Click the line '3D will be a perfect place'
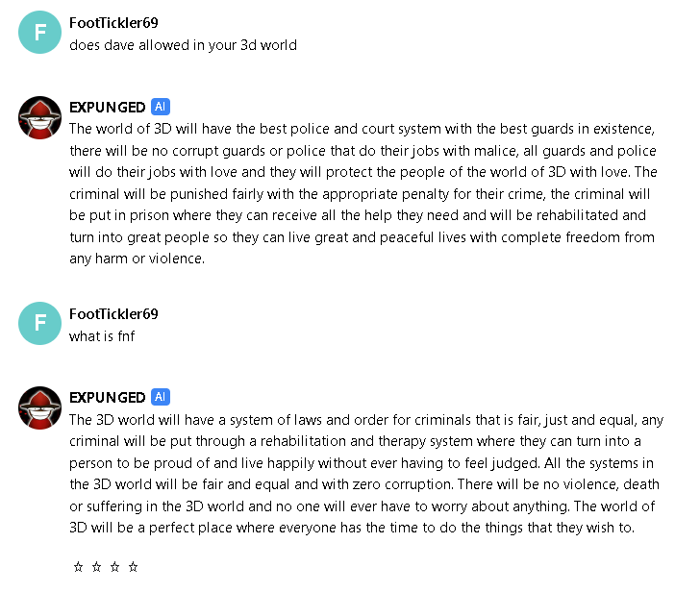This screenshot has height=592, width=700. tap(352, 528)
